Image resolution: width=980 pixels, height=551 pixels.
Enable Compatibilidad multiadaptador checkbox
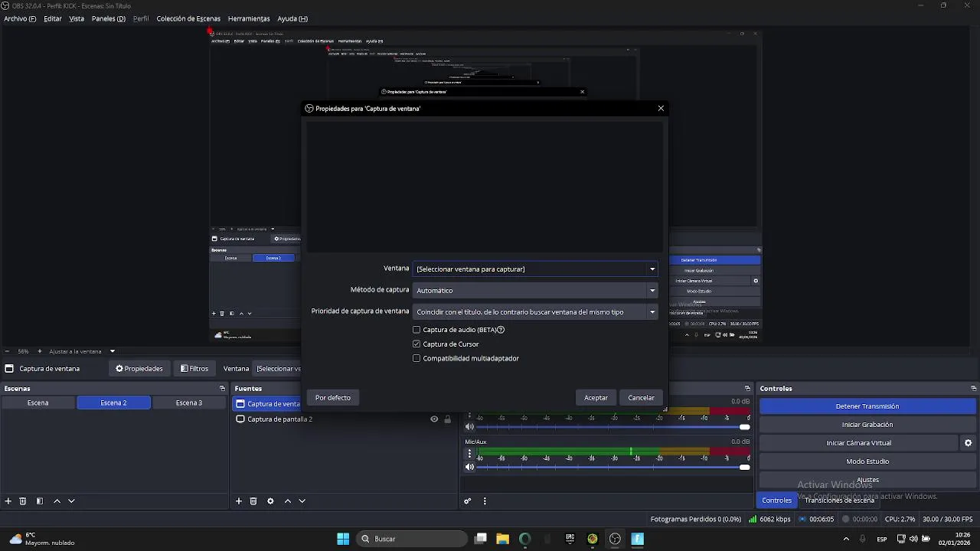click(x=416, y=358)
